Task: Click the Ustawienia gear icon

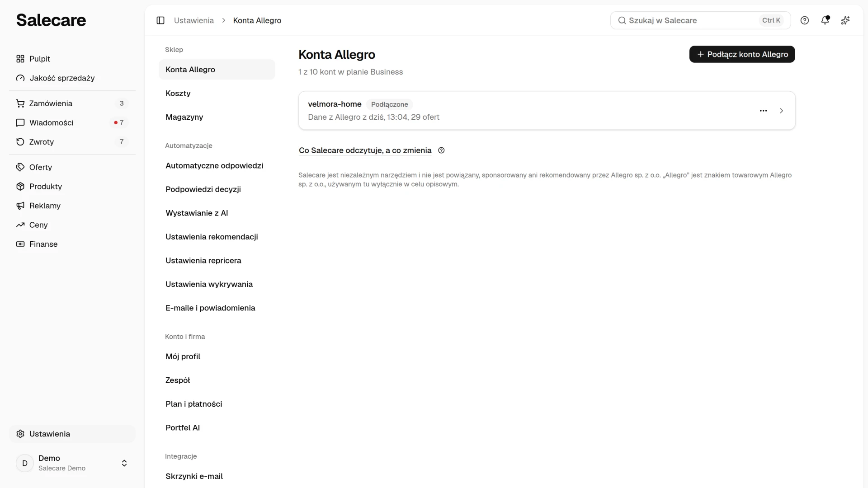Action: tap(20, 434)
